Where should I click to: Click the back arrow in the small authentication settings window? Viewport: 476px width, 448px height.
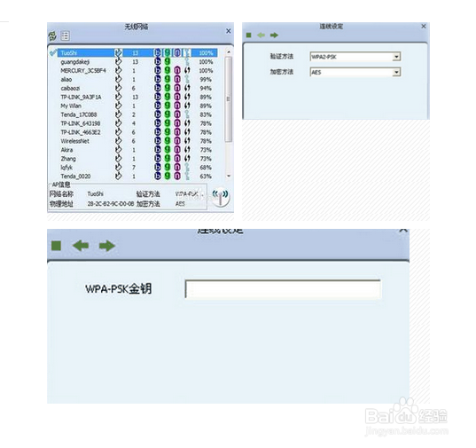[x=261, y=35]
